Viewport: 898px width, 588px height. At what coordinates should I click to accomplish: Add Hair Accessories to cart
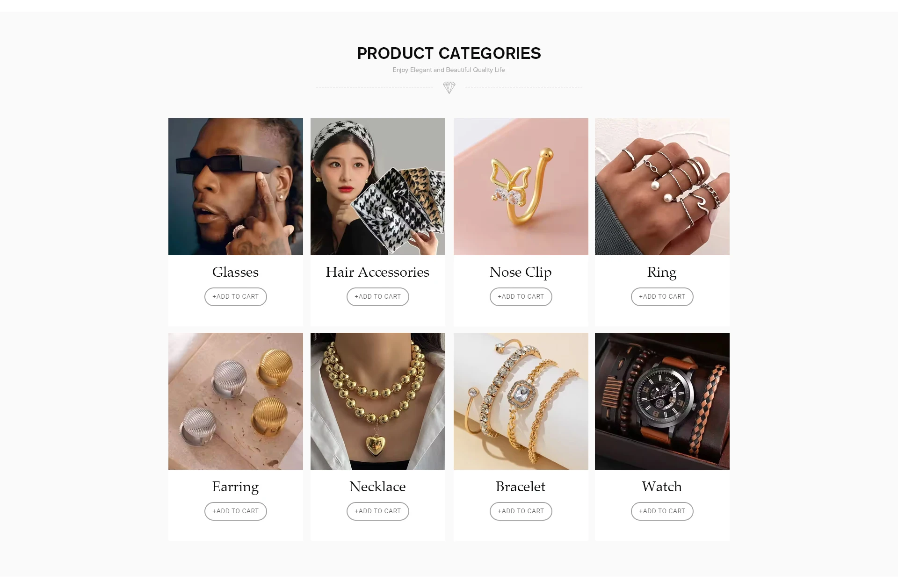[x=378, y=297]
